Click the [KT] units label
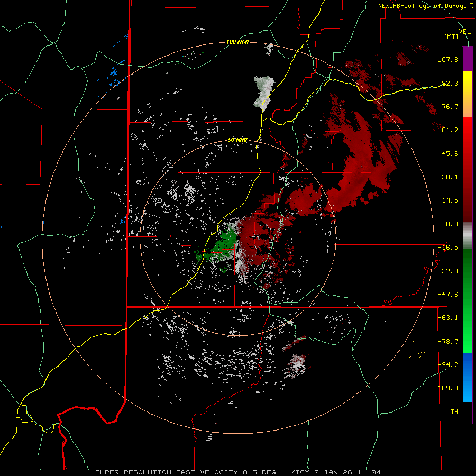 click(452, 36)
